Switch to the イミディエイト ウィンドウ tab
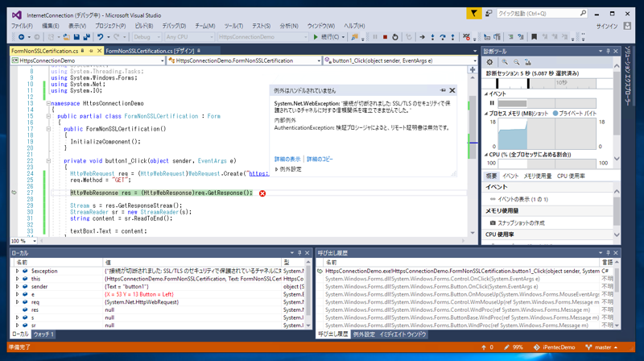The width and height of the screenshot is (644, 361). pyautogui.click(x=402, y=334)
